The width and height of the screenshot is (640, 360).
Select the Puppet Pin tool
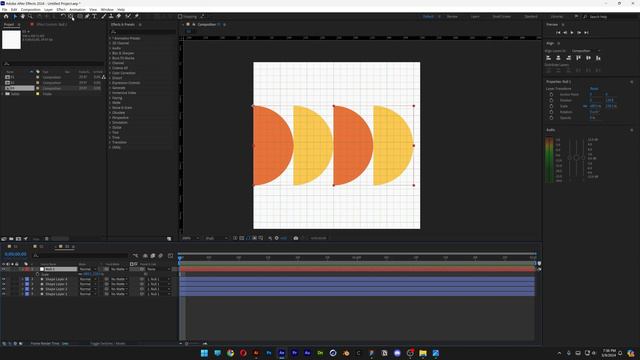tap(137, 16)
